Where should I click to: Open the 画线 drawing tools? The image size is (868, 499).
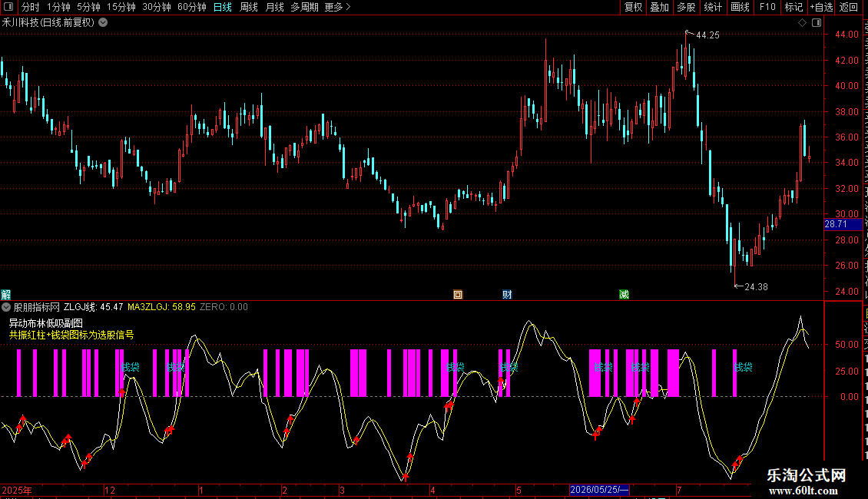[740, 7]
